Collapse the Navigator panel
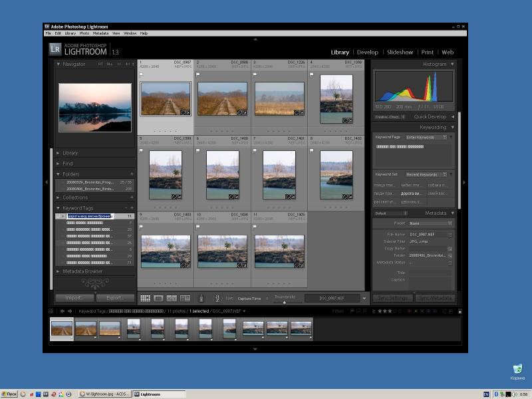This screenshot has height=399, width=532. 59,64
